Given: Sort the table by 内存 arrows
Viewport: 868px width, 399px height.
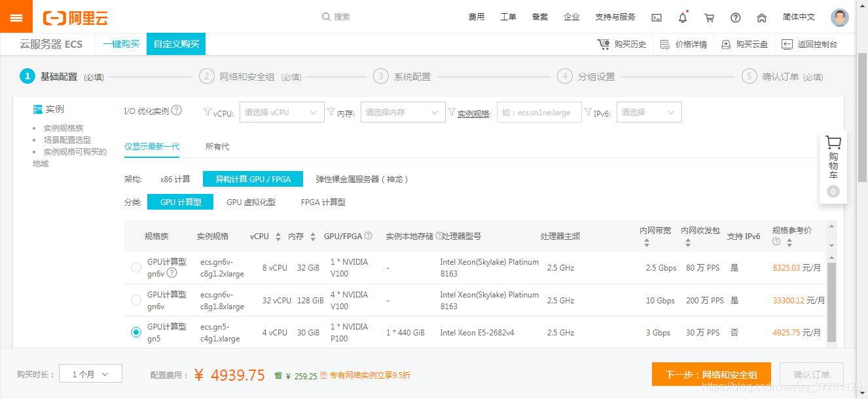Looking at the screenshot, I should pyautogui.click(x=313, y=237).
